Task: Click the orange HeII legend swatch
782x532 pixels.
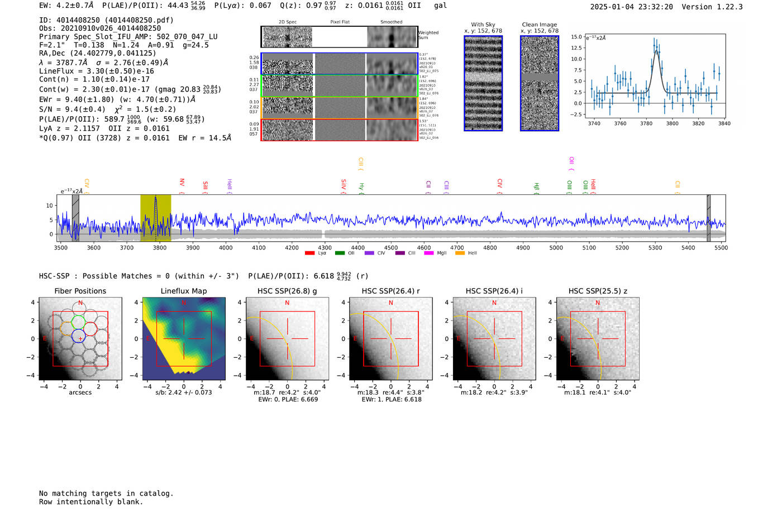Action: pyautogui.click(x=460, y=253)
